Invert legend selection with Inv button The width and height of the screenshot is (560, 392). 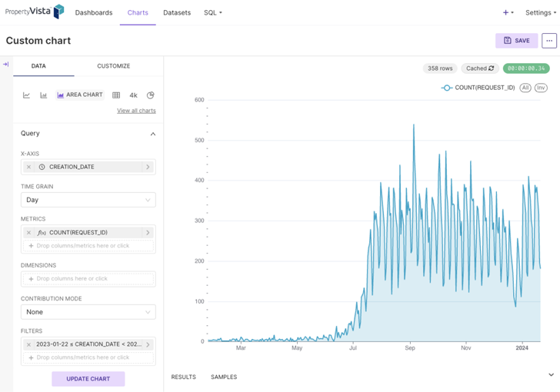541,88
